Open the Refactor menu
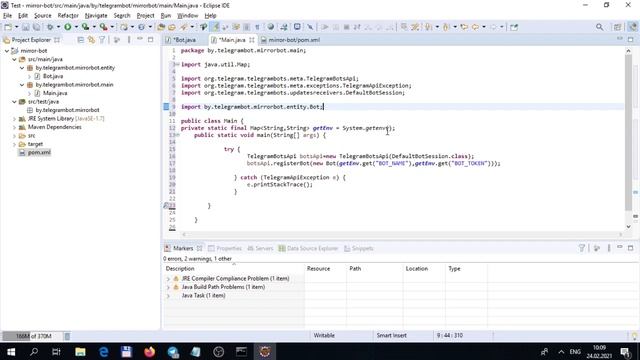The width and height of the screenshot is (640, 360). [68, 16]
